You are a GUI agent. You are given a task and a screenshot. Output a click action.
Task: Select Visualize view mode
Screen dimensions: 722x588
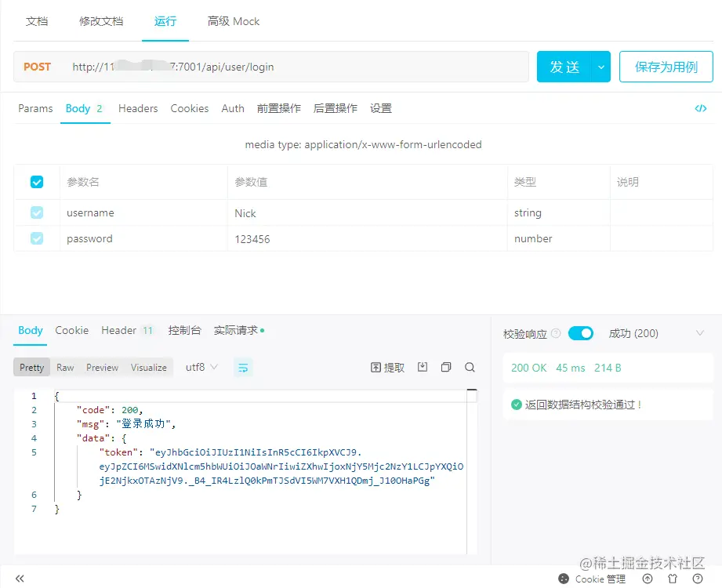(x=149, y=368)
